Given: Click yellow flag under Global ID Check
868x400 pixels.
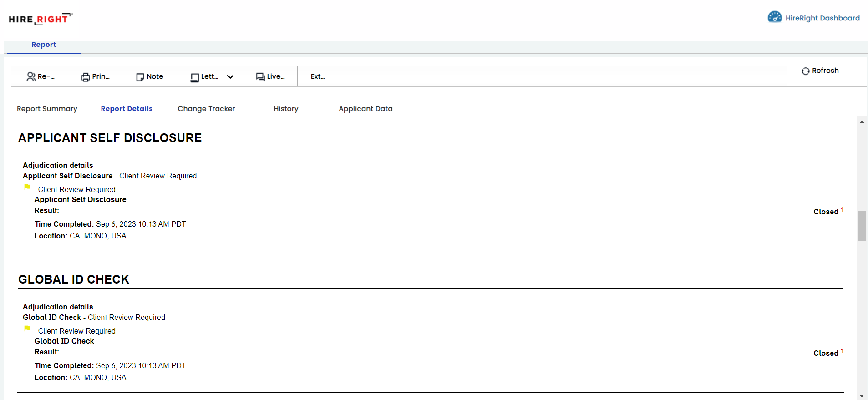Looking at the screenshot, I should 27,329.
